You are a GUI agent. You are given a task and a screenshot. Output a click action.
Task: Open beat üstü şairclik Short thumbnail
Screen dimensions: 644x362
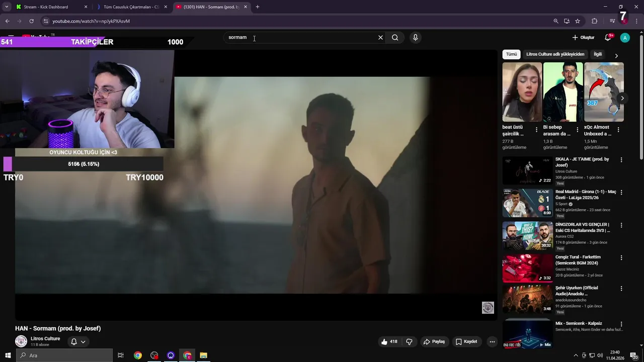click(x=522, y=92)
